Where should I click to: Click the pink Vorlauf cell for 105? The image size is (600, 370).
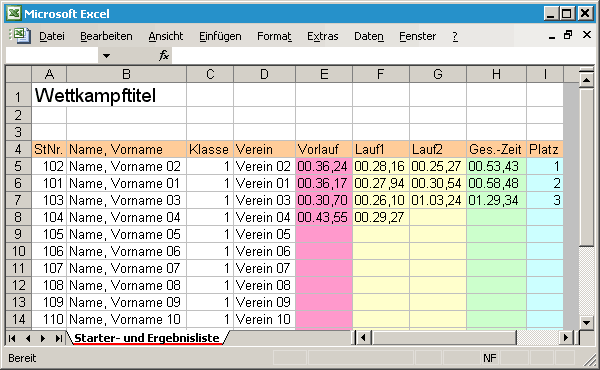coord(324,234)
